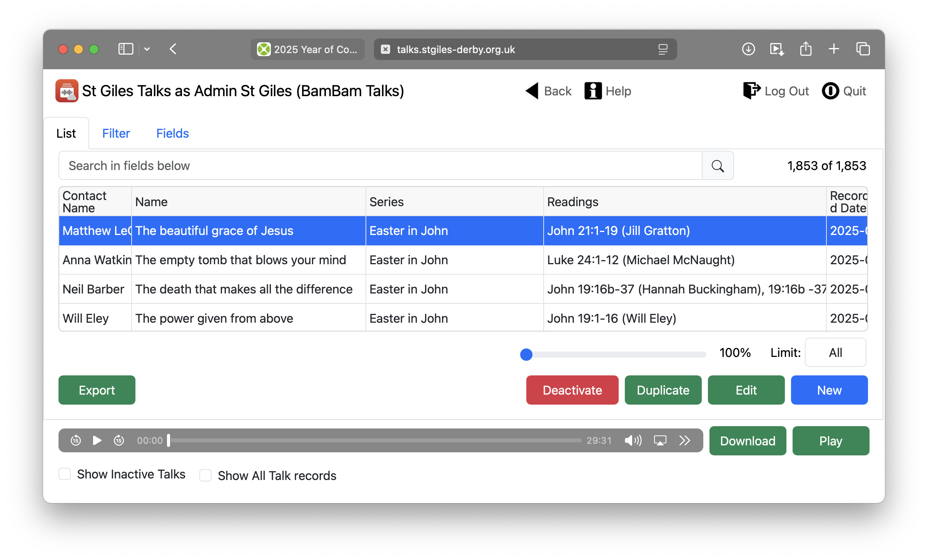Viewport: 928px width, 560px height.
Task: Mute the audio via speaker icon
Action: 633,440
